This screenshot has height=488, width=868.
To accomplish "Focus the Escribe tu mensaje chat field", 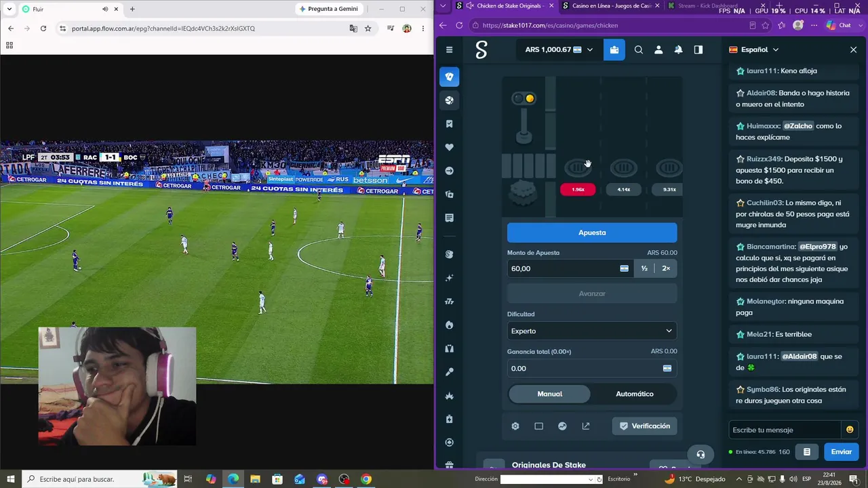I will pyautogui.click(x=785, y=430).
